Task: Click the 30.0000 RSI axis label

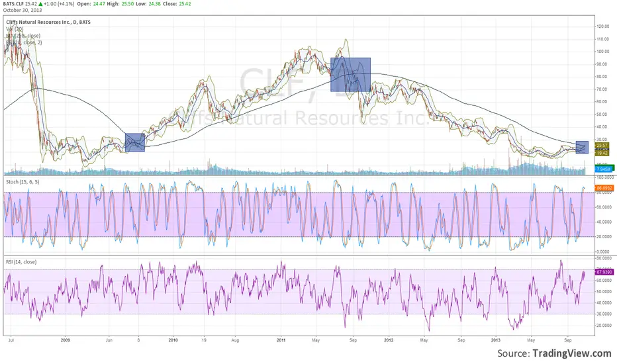Action: (604, 314)
